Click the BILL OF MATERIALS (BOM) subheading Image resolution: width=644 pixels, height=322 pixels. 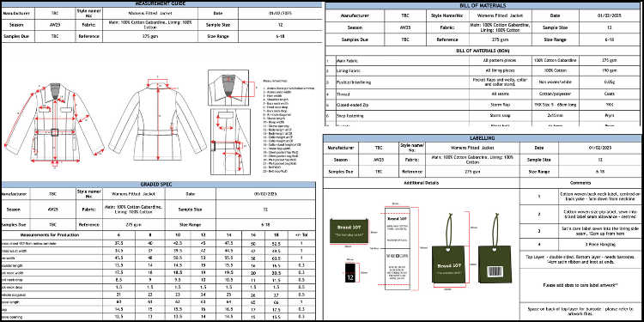click(x=483, y=51)
